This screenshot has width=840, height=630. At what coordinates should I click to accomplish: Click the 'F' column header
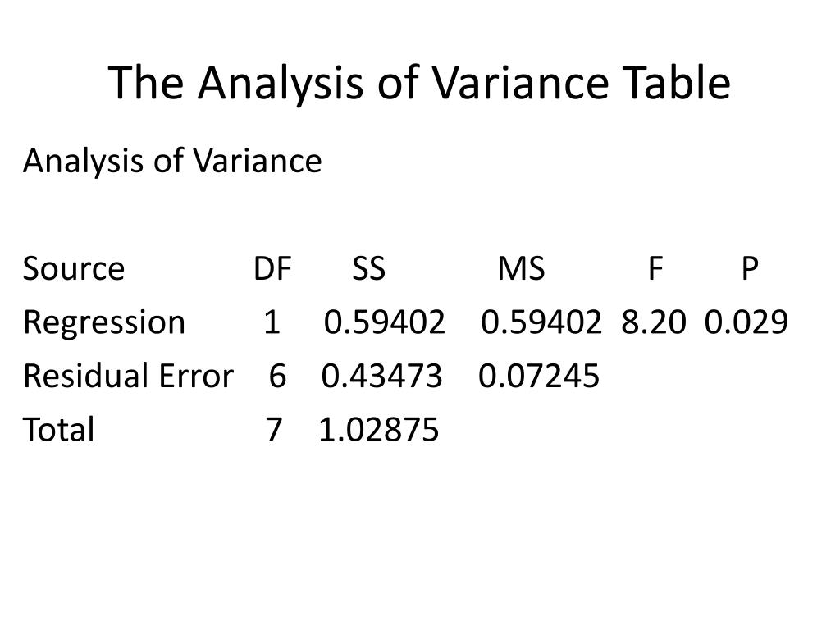(x=655, y=268)
